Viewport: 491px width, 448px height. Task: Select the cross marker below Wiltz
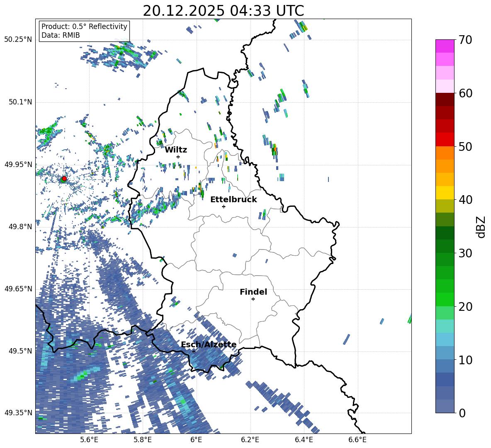(x=178, y=157)
